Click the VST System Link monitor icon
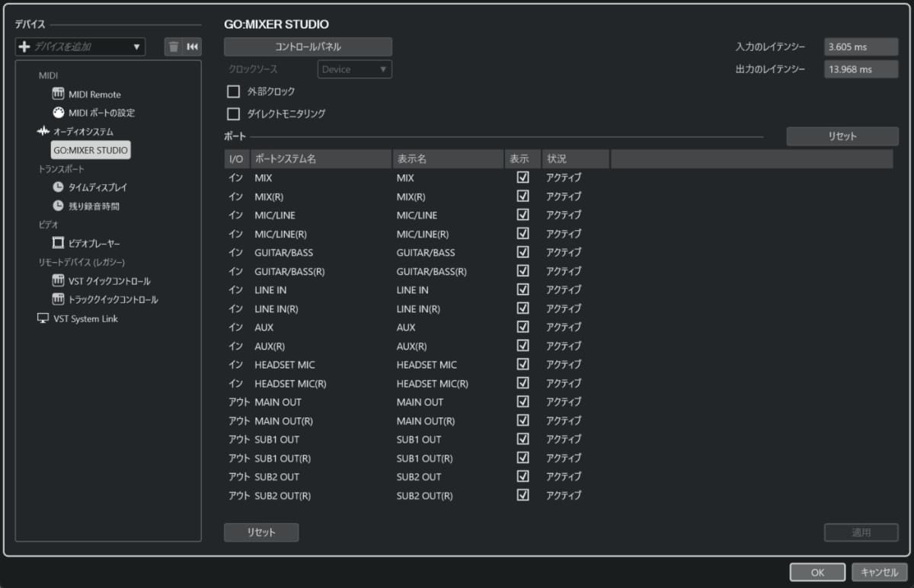This screenshot has height=588, width=914. pos(43,318)
